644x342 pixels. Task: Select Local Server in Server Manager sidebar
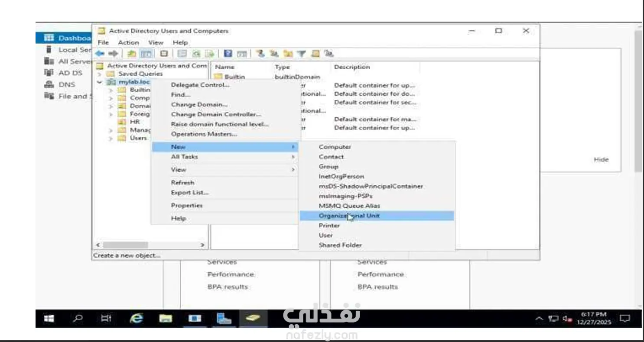coord(75,50)
